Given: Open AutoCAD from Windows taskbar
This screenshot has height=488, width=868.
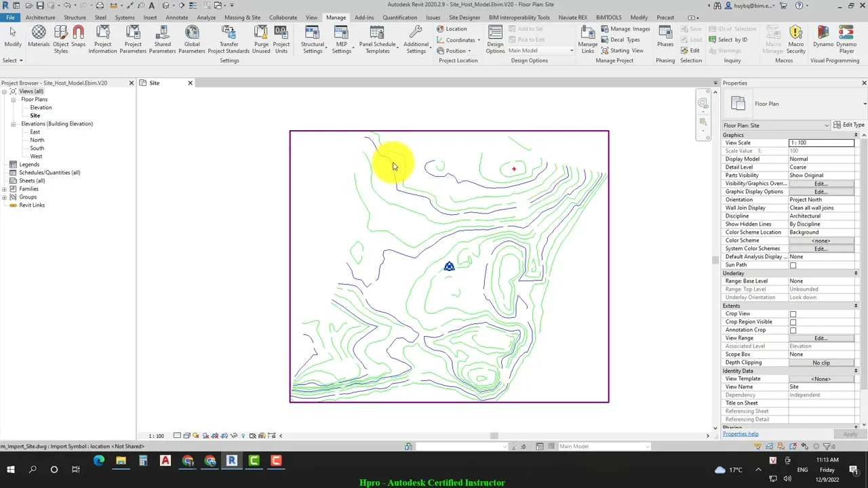Looking at the screenshot, I should point(165,461).
